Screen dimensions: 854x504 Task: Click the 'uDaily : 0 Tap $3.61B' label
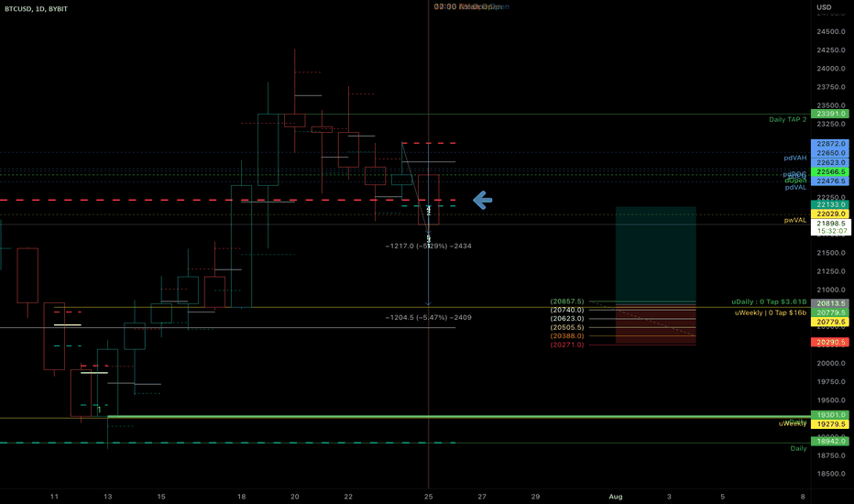769,301
